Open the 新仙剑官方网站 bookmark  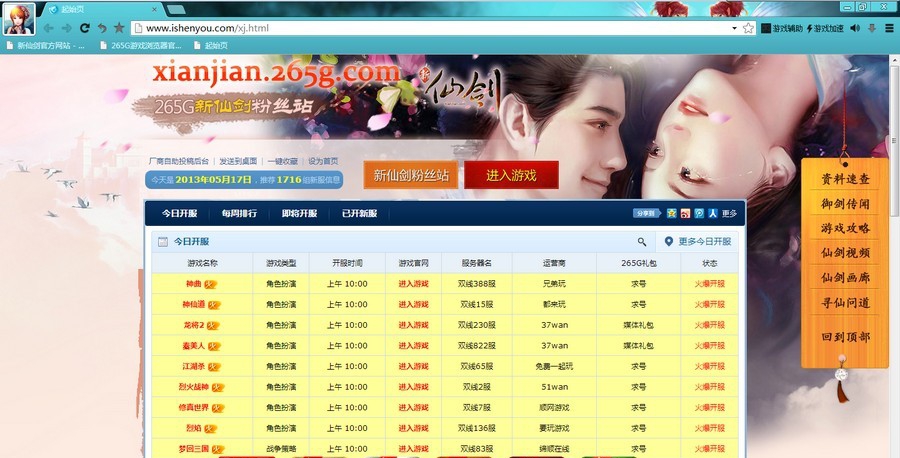click(45, 45)
